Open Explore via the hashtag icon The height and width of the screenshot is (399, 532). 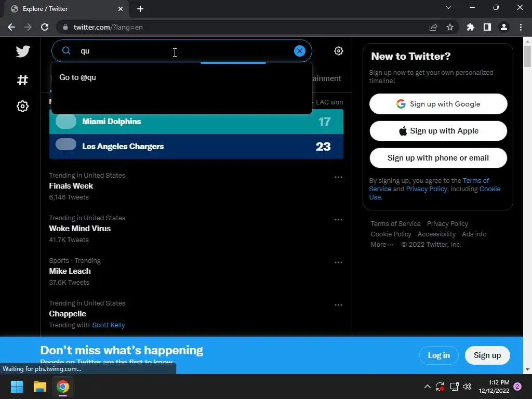(22, 80)
